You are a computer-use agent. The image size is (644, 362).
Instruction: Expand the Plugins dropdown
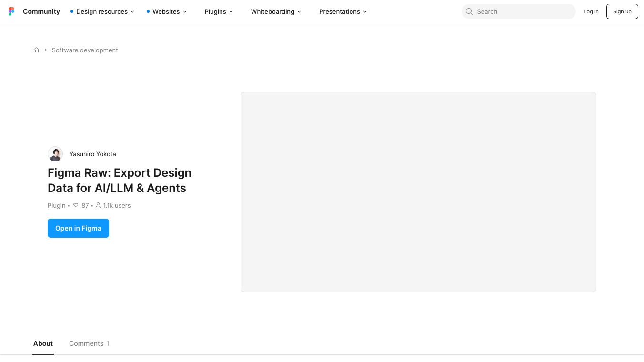click(219, 11)
